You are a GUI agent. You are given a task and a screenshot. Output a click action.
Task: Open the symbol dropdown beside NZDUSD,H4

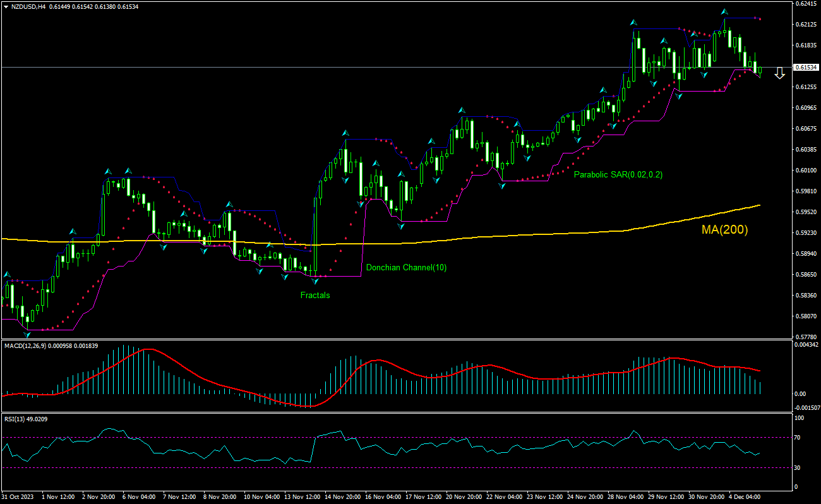6,8
